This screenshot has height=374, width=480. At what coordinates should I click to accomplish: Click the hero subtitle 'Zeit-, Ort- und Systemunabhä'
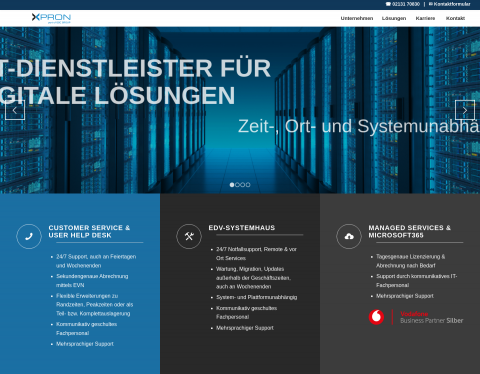click(359, 126)
